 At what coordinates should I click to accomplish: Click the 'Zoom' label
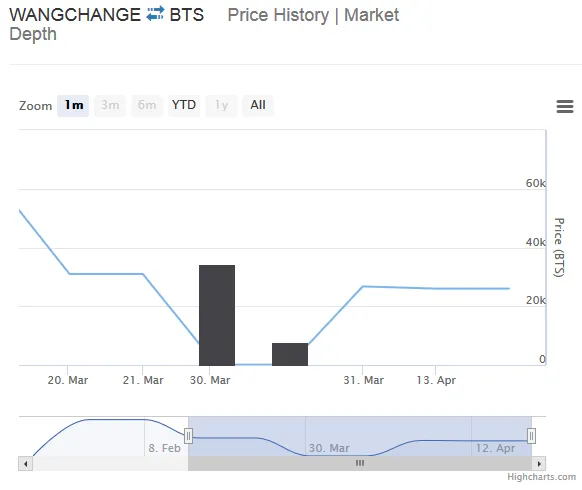click(x=35, y=106)
